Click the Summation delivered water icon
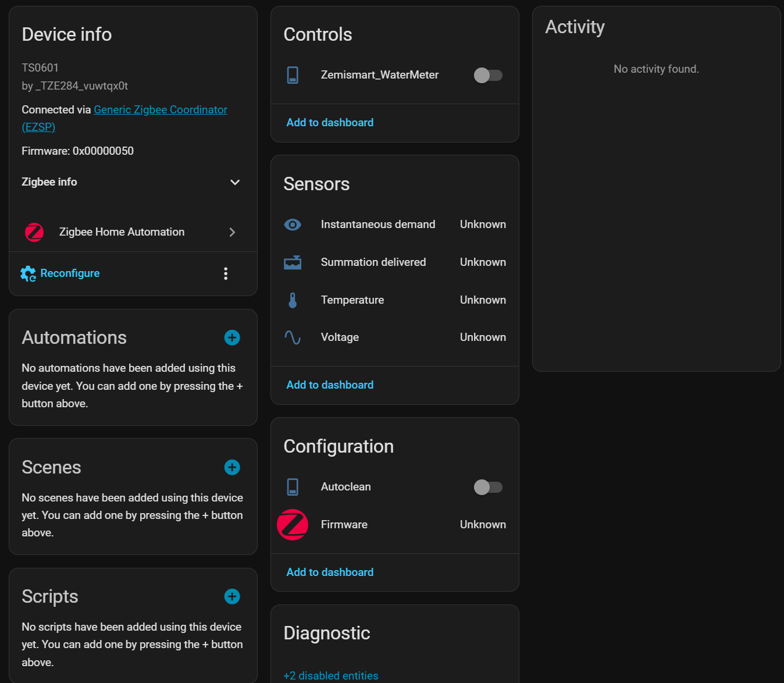The height and width of the screenshot is (683, 784). (x=293, y=262)
